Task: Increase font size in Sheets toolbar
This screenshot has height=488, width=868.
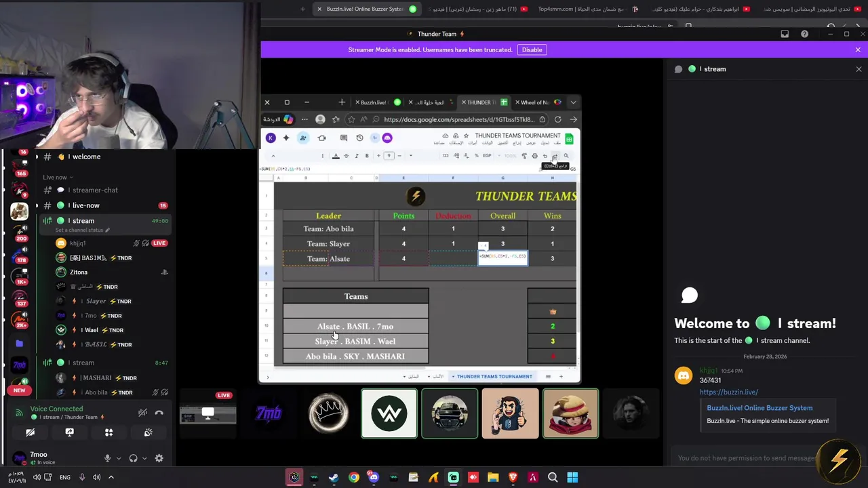Action: tap(379, 156)
